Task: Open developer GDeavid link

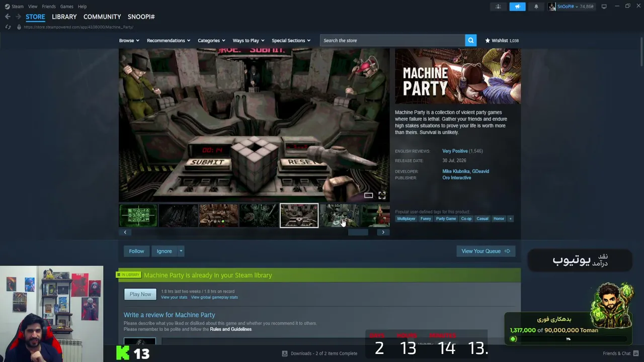Action: coord(480,171)
